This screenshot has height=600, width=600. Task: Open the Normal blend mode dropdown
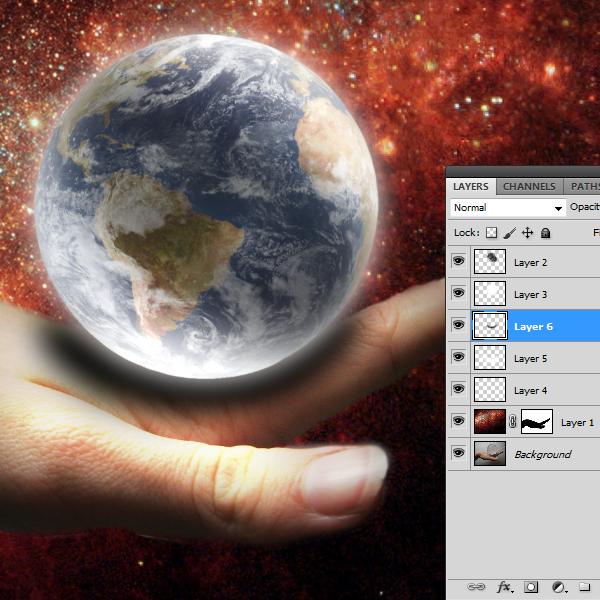(x=508, y=208)
